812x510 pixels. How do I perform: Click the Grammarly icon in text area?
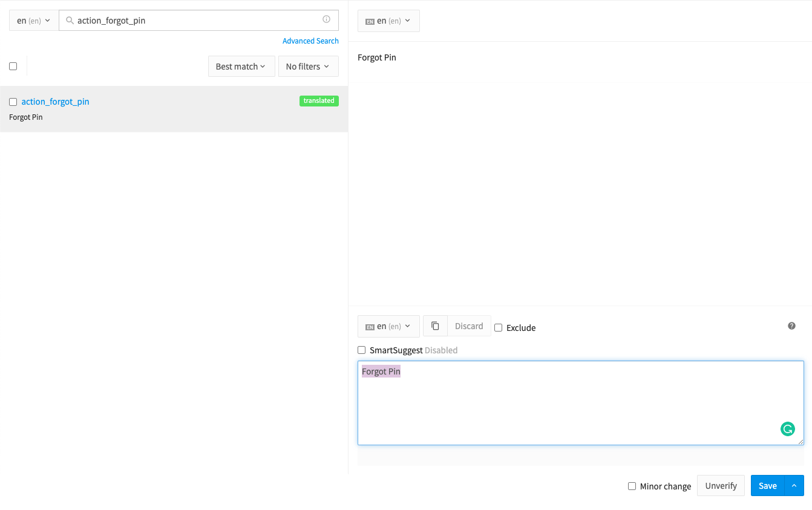point(787,430)
